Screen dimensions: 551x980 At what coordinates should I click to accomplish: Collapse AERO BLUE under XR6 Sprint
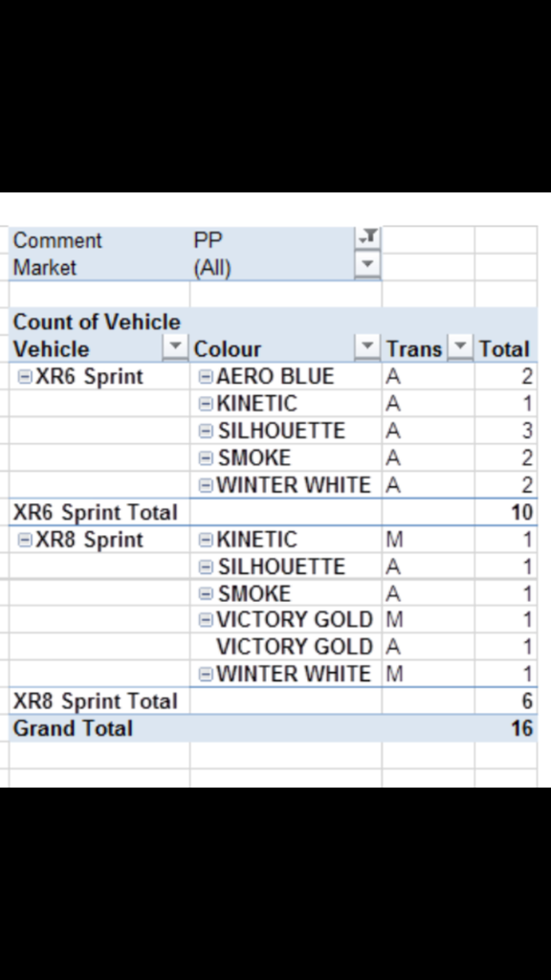[x=206, y=377]
